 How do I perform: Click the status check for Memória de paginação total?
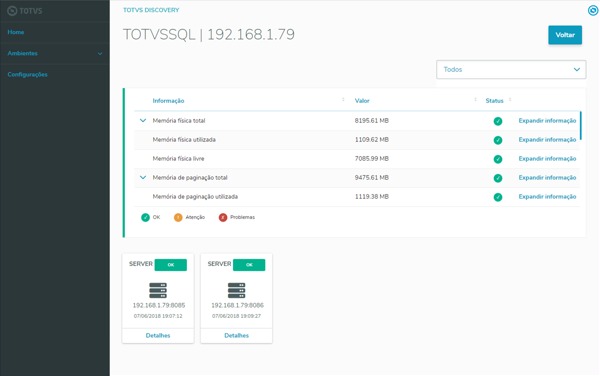498,178
